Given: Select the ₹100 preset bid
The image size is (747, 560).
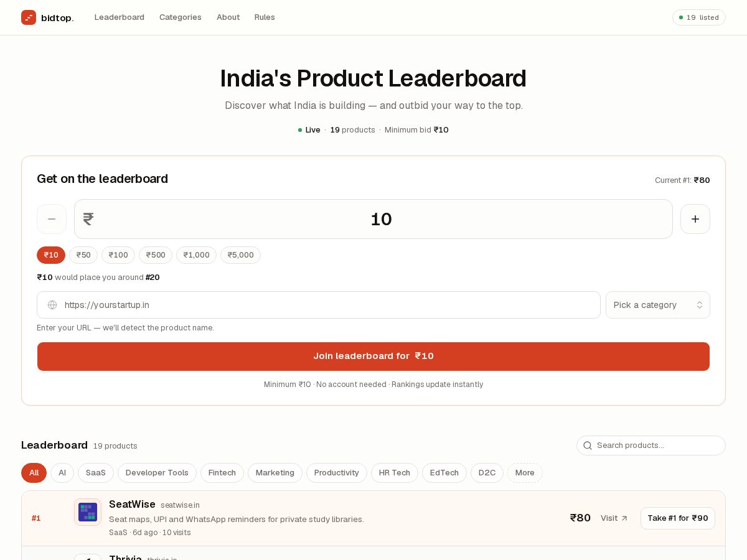Looking at the screenshot, I should [118, 255].
